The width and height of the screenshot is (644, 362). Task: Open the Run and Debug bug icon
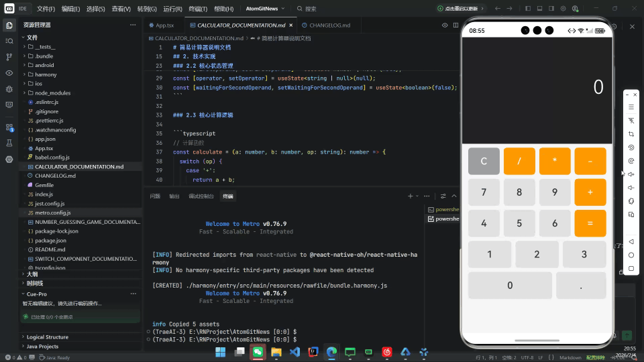coord(9,89)
